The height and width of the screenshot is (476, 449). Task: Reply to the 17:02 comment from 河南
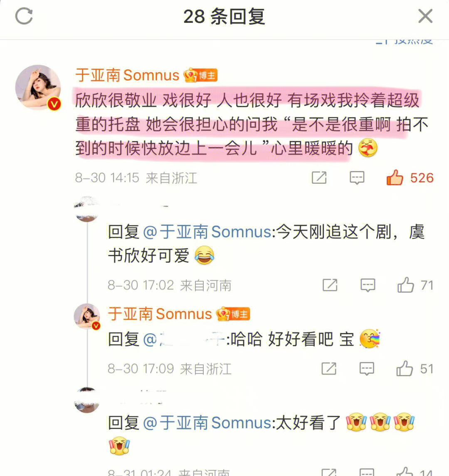tap(368, 285)
